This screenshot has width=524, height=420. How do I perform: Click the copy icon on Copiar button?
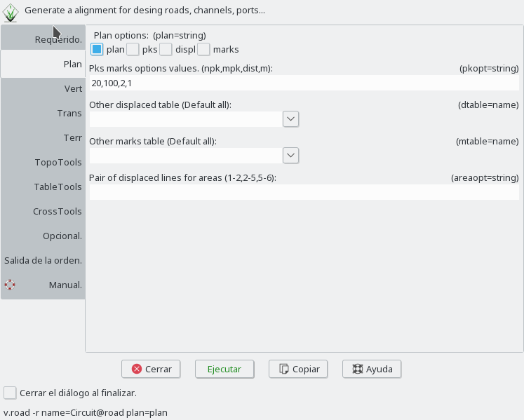283,369
